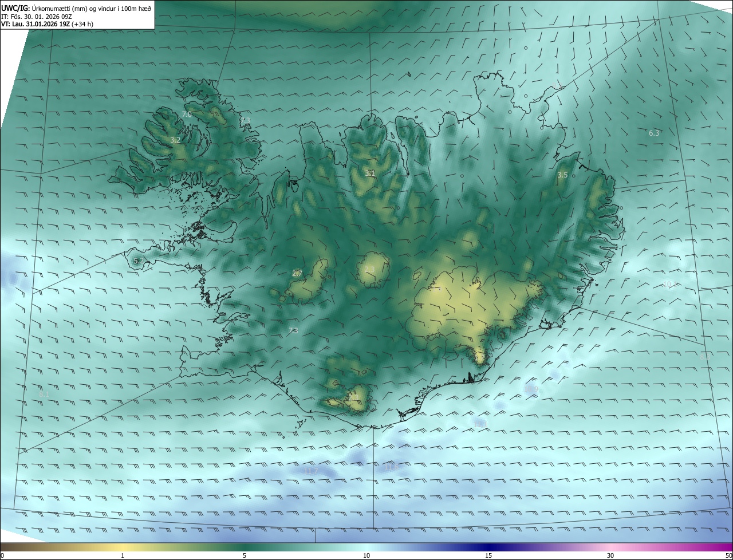
Task: Click the 3.2 value label in the Westfjords
Action: 175,140
